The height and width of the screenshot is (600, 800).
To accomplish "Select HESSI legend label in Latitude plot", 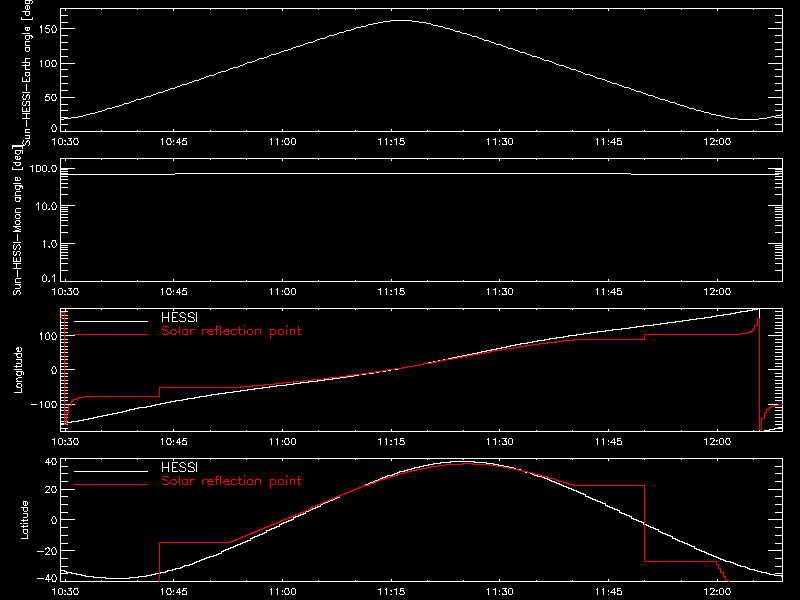I will point(179,467).
